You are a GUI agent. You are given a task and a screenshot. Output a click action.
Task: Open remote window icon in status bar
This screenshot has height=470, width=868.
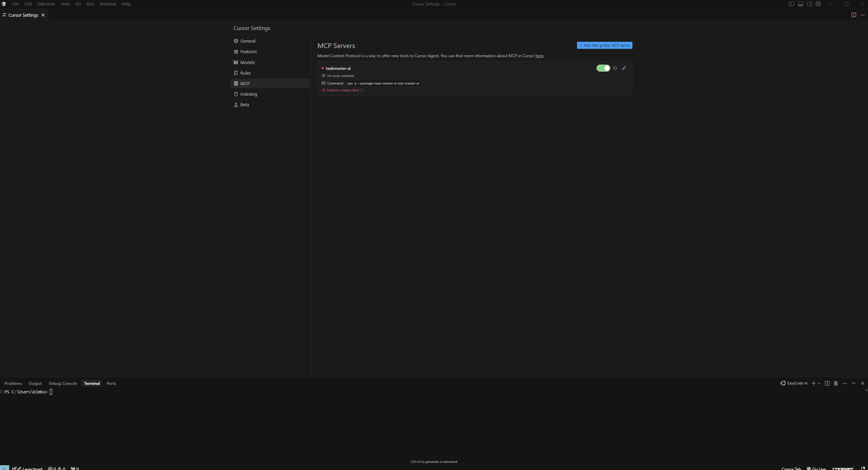click(x=4, y=468)
